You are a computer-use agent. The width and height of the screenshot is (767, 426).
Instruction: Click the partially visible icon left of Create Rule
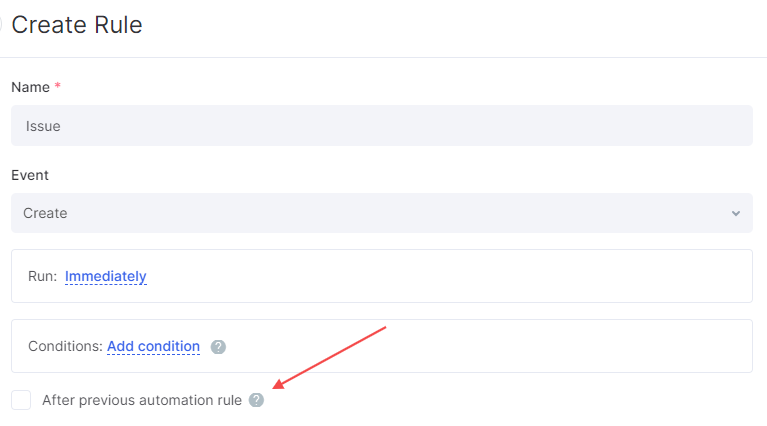click(1, 23)
